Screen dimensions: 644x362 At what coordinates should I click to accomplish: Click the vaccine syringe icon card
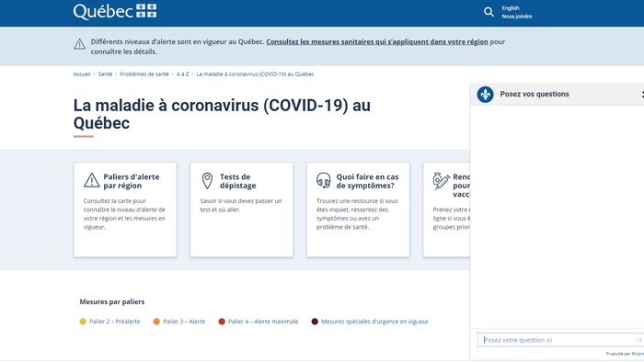[441, 181]
